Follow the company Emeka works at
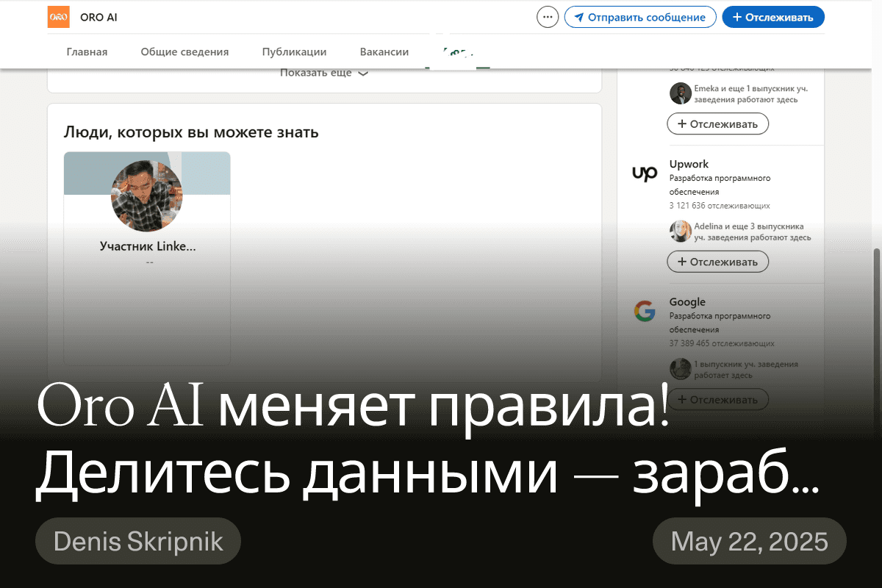This screenshot has width=882, height=588. click(x=717, y=124)
